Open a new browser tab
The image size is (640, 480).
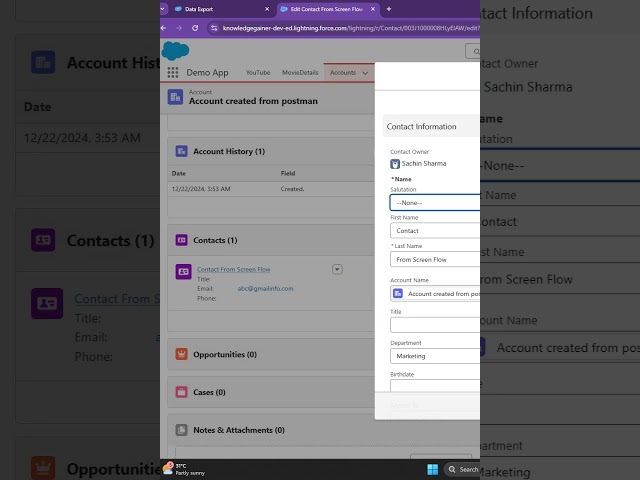click(389, 9)
